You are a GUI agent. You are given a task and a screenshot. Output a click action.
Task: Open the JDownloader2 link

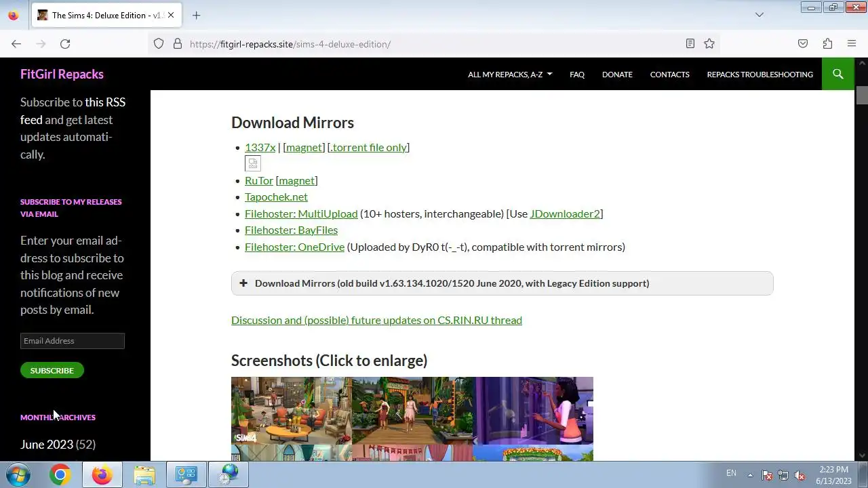(564, 213)
